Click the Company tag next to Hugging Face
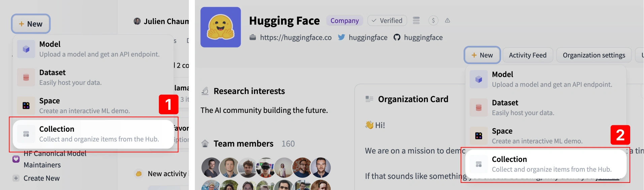This screenshot has height=190, width=644. pos(344,21)
